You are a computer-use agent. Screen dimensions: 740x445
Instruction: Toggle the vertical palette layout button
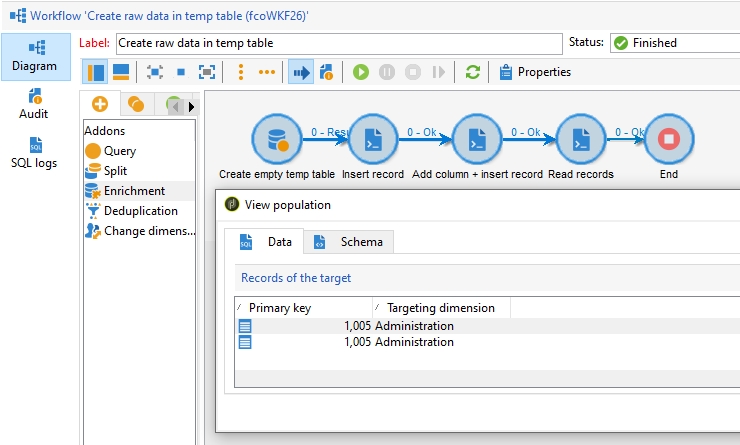[x=96, y=72]
